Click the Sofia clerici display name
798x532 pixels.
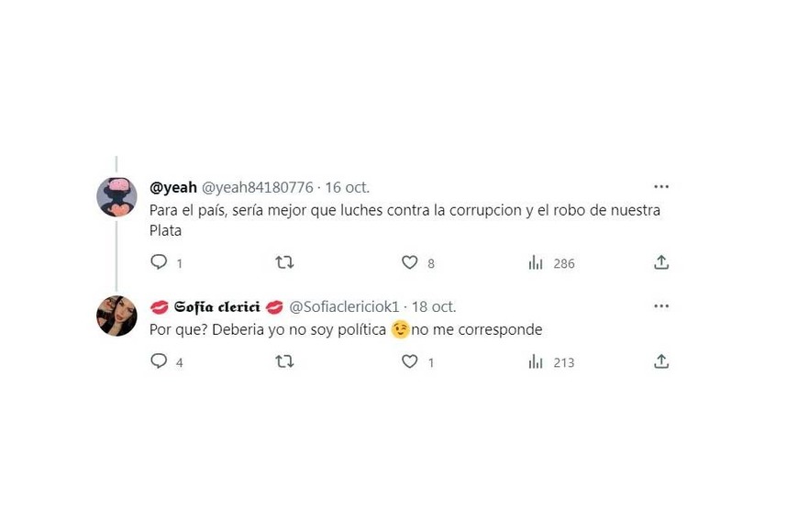coord(217,306)
